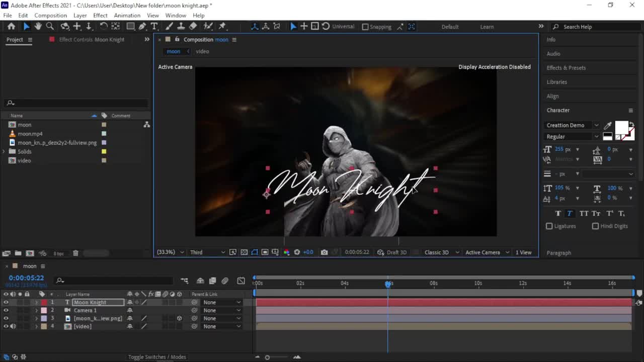Click new folder icon in Project panel
Screen dimensions: 644x362
[18, 253]
